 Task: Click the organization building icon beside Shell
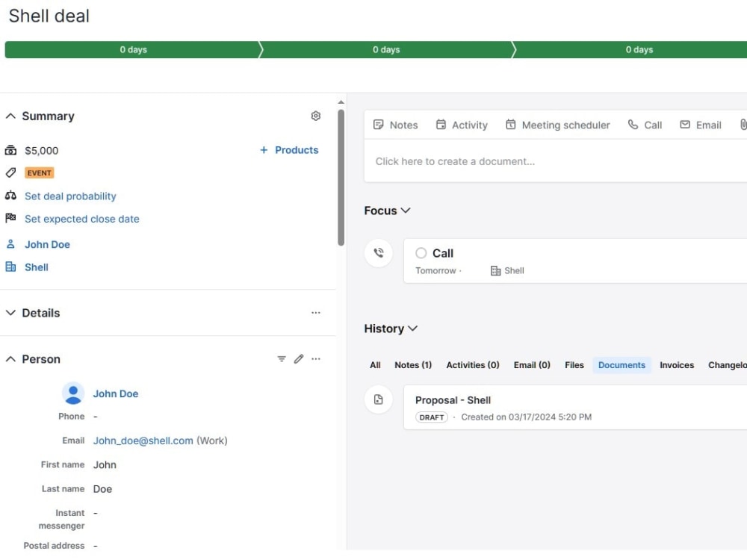10,267
